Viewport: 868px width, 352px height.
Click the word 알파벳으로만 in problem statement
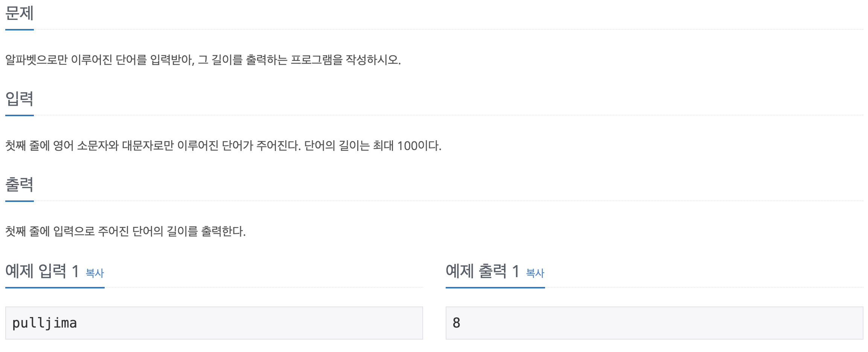37,60
